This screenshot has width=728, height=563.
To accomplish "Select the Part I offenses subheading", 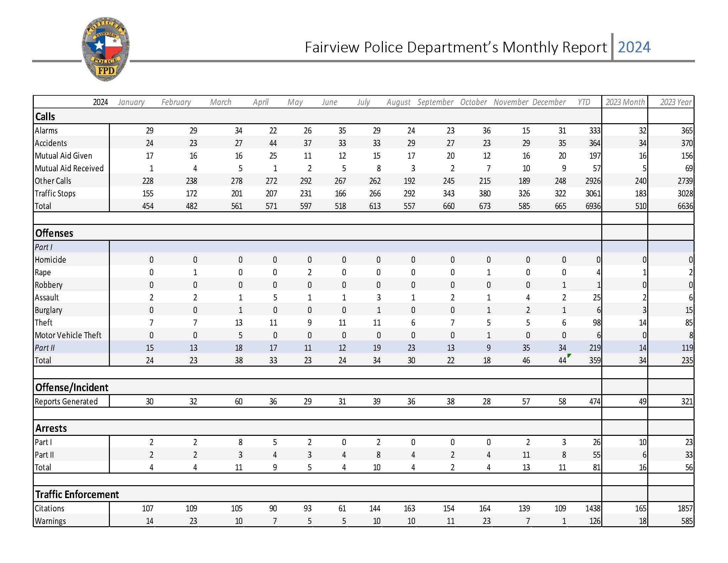I will point(43,247).
